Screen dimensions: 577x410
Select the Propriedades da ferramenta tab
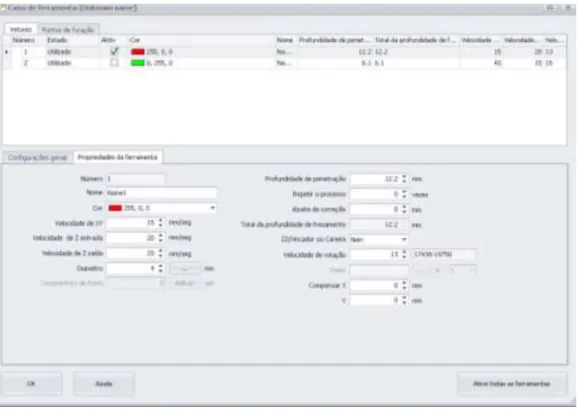tap(117, 157)
